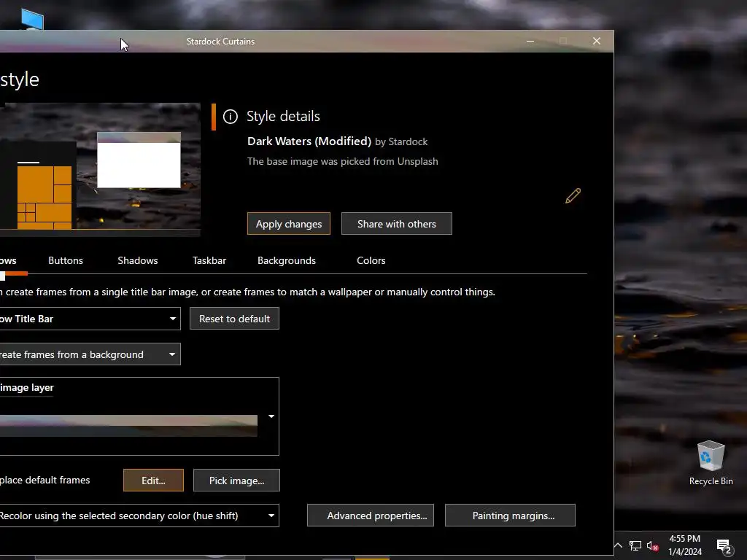
Task: Switch to the Backgrounds tab
Action: [x=287, y=260]
